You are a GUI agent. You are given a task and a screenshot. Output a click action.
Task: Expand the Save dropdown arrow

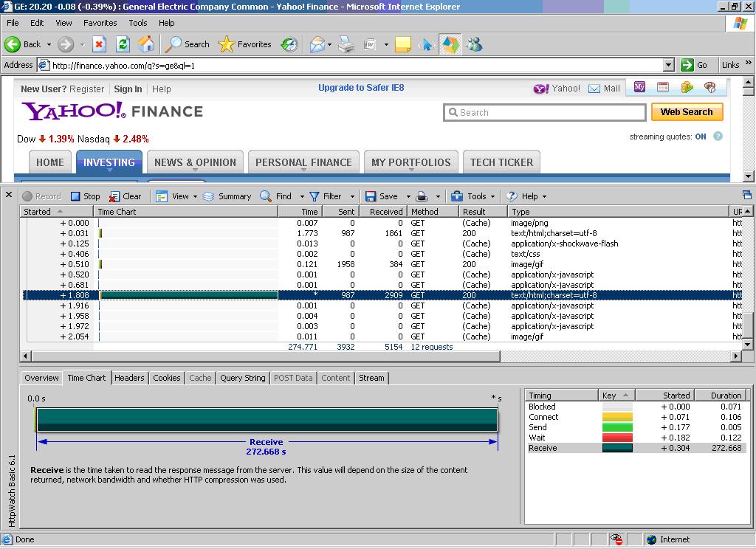(x=408, y=197)
